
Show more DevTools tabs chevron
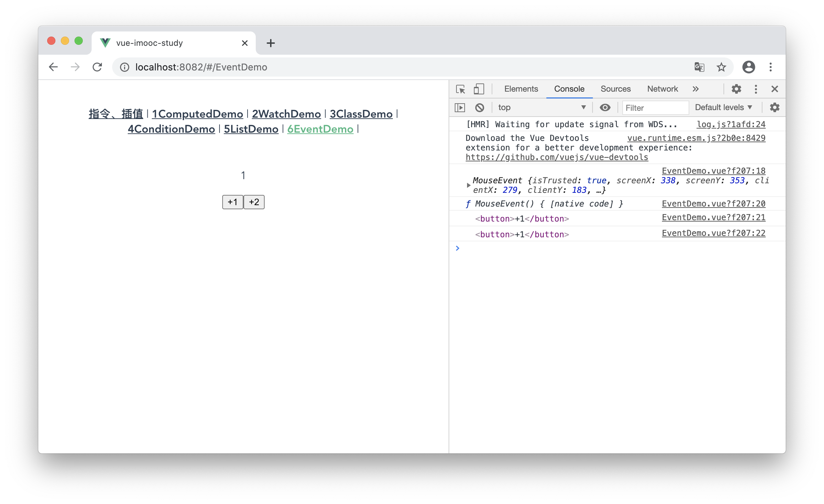[x=695, y=89]
